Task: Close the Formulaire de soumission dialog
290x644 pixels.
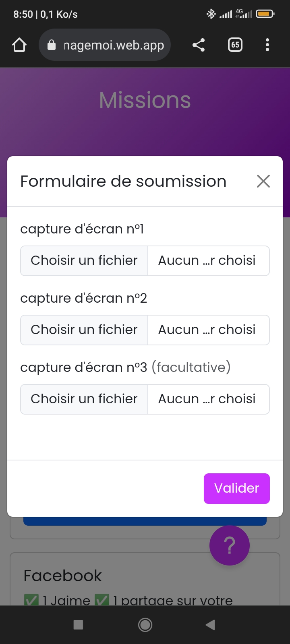Action: click(263, 181)
